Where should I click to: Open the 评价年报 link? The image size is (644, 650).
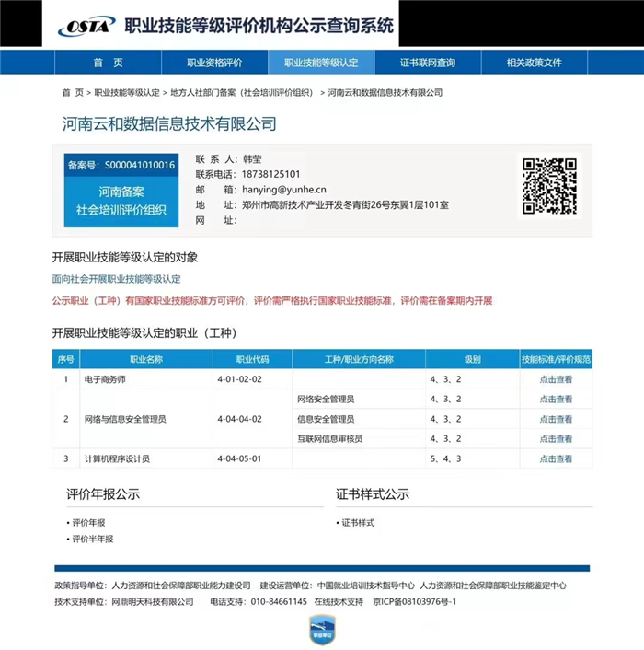point(89,523)
